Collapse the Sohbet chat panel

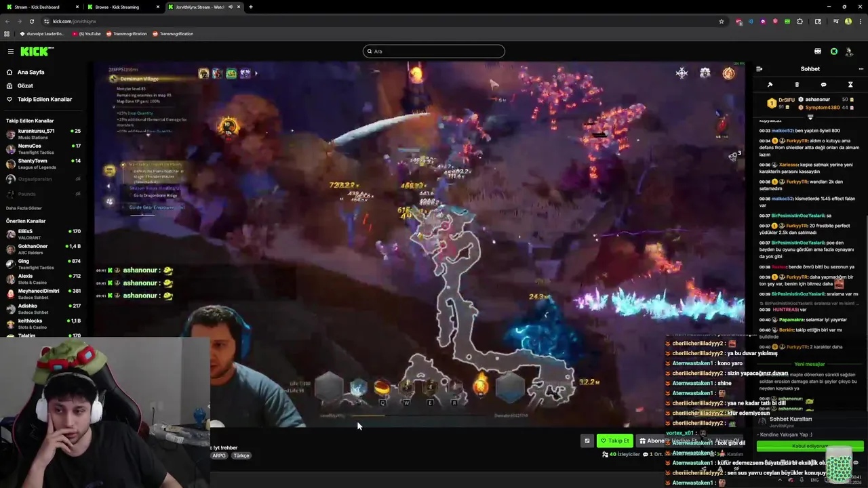pyautogui.click(x=759, y=69)
